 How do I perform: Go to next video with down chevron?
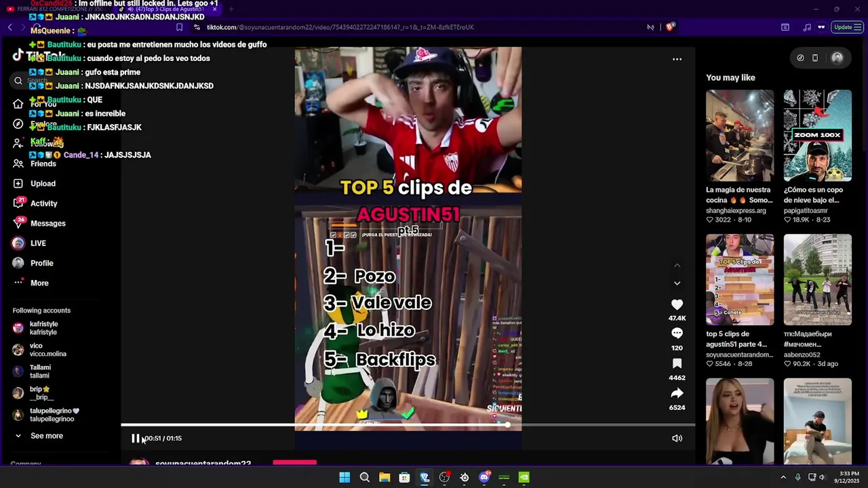[x=677, y=283]
